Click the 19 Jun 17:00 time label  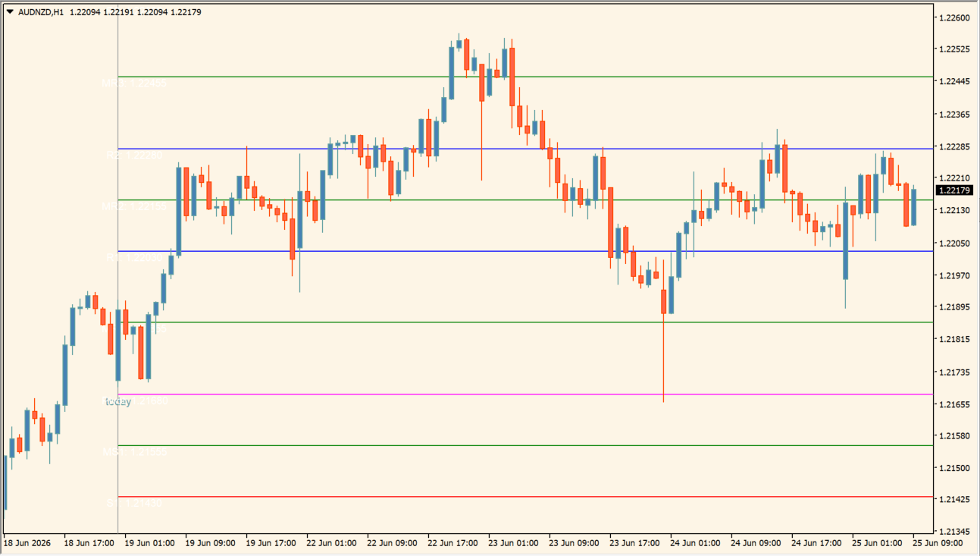pyautogui.click(x=271, y=543)
